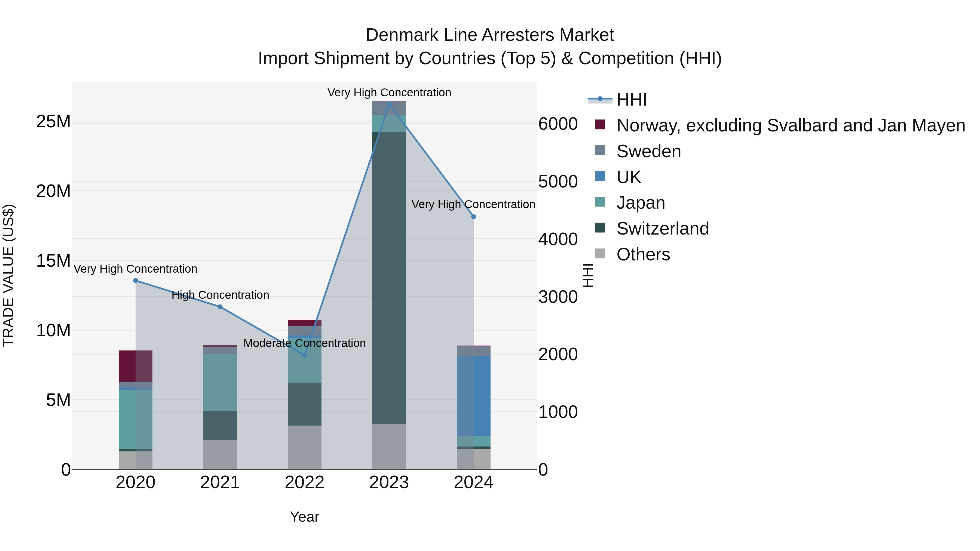This screenshot has width=980, height=551.
Task: Click 'Very High Concentration' label near 2020
Action: pos(136,269)
